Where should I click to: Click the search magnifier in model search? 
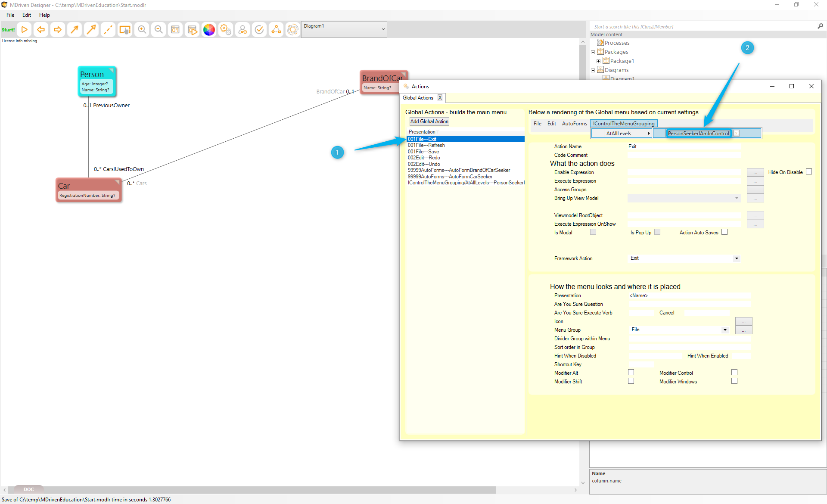pos(820,26)
